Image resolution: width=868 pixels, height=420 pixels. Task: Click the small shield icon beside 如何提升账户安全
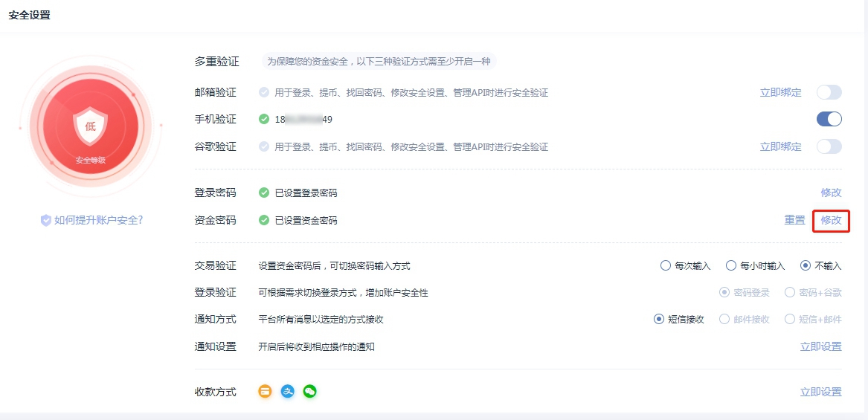[x=46, y=220]
